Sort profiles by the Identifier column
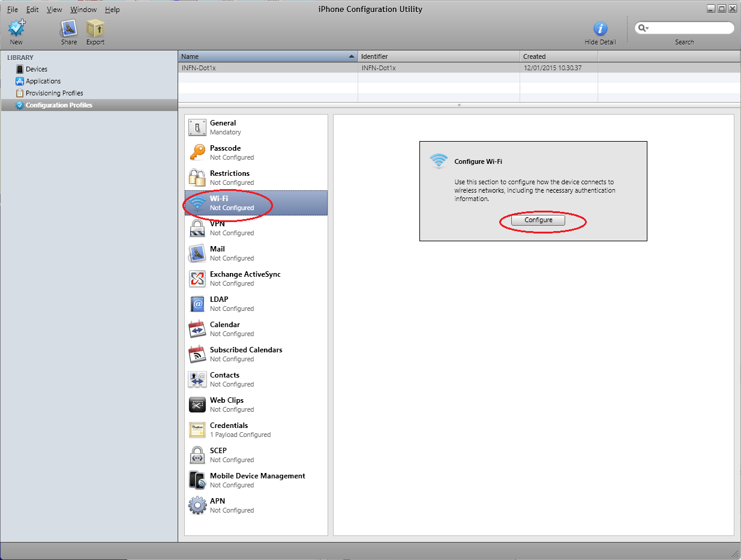 (439, 56)
